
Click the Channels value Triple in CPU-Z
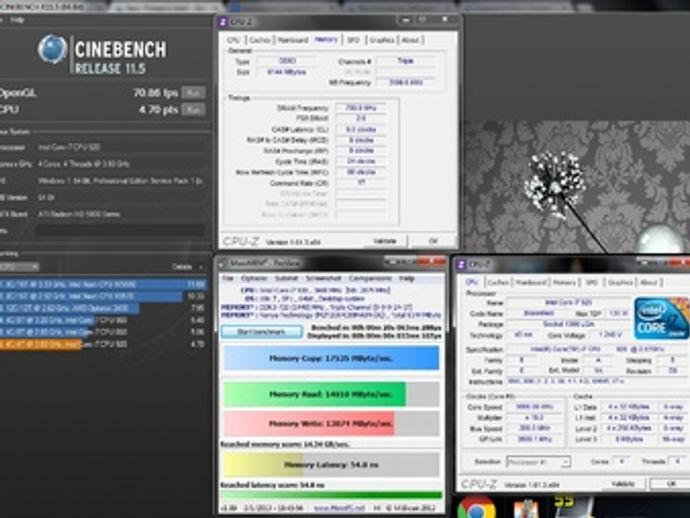[x=405, y=61]
